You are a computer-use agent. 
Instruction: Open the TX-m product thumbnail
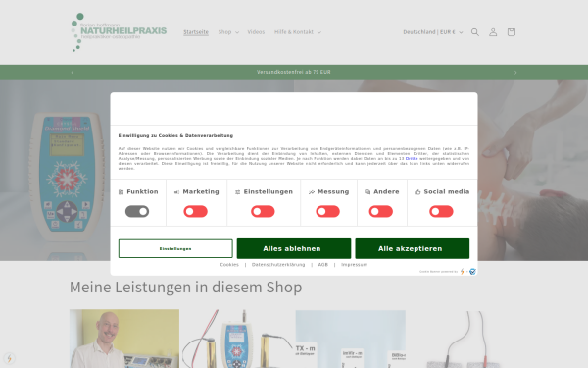coord(351,339)
